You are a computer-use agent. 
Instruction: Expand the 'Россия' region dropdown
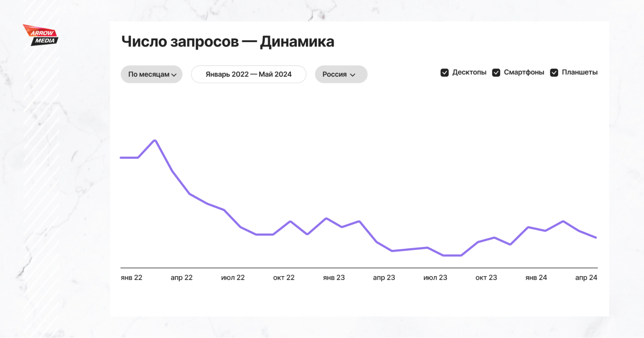point(341,74)
